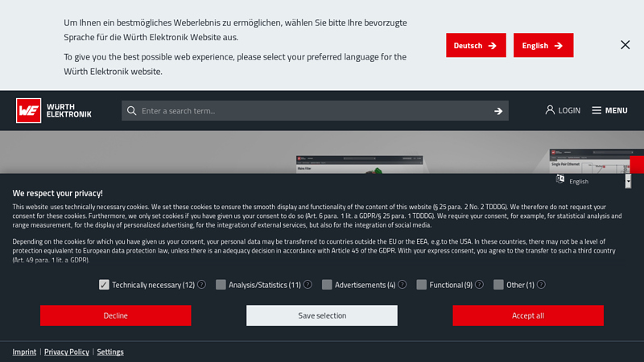Show info for Other cookies
This screenshot has height=362, width=644.
[x=541, y=285]
